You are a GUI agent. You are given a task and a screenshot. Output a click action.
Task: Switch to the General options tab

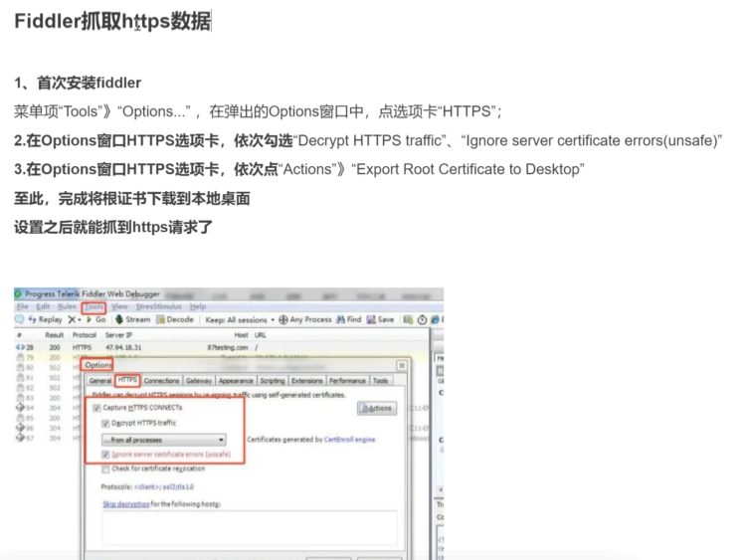100,381
